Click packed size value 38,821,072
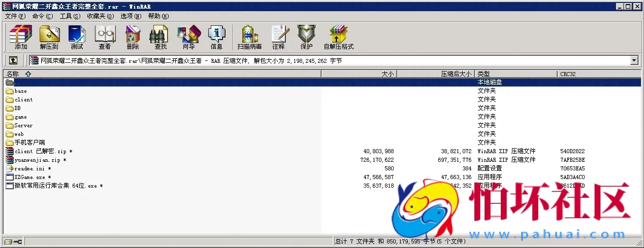Image resolution: width=644 pixels, height=248 pixels. point(456,152)
